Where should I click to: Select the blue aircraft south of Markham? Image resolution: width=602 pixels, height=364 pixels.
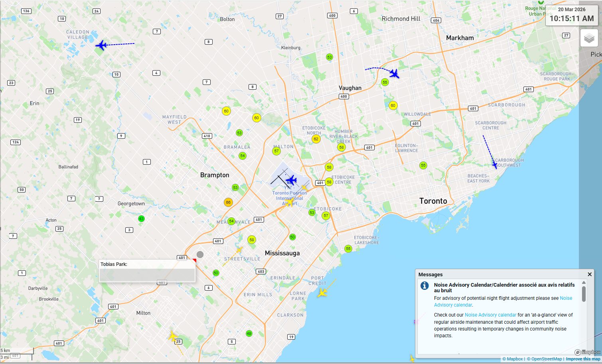coord(394,74)
